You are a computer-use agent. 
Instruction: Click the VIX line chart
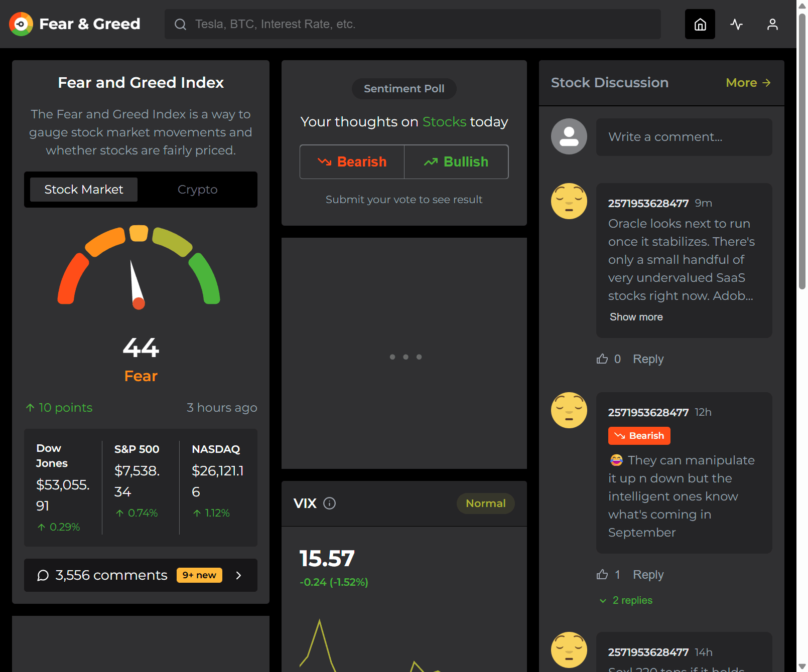[x=404, y=644]
